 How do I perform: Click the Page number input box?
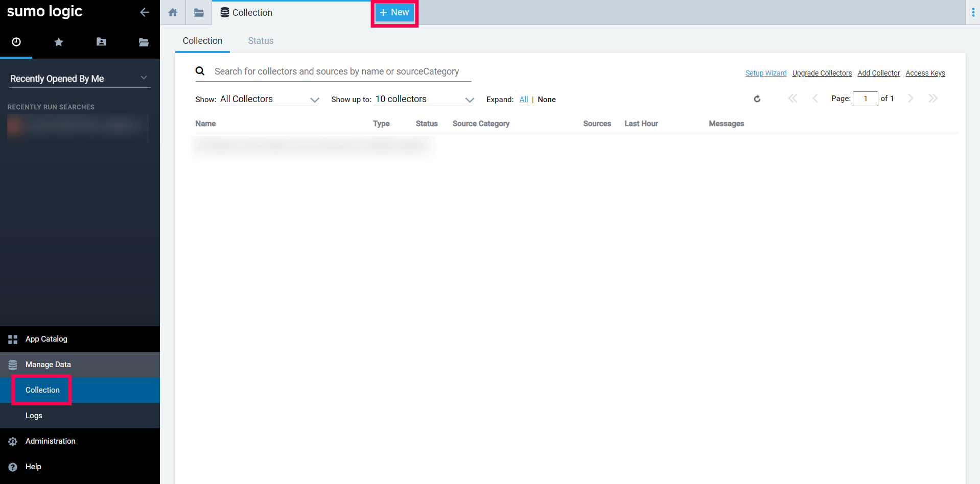866,99
